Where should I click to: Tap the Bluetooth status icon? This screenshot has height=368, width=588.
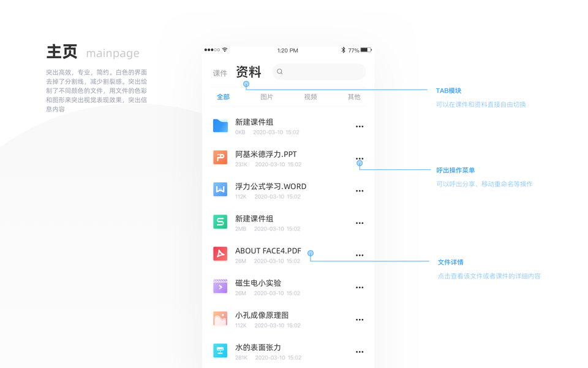pyautogui.click(x=343, y=50)
